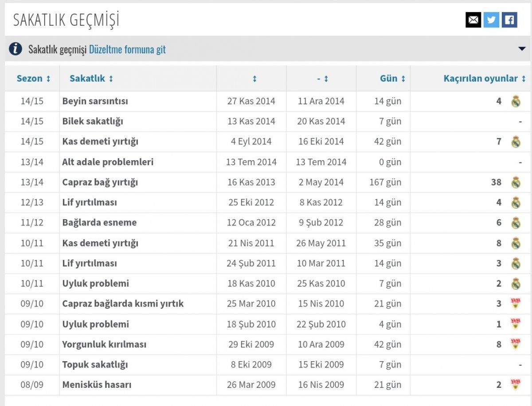Click Stuttgart crest in Yorgunluk kırılması row
The width and height of the screenshot is (532, 406).
point(516,344)
